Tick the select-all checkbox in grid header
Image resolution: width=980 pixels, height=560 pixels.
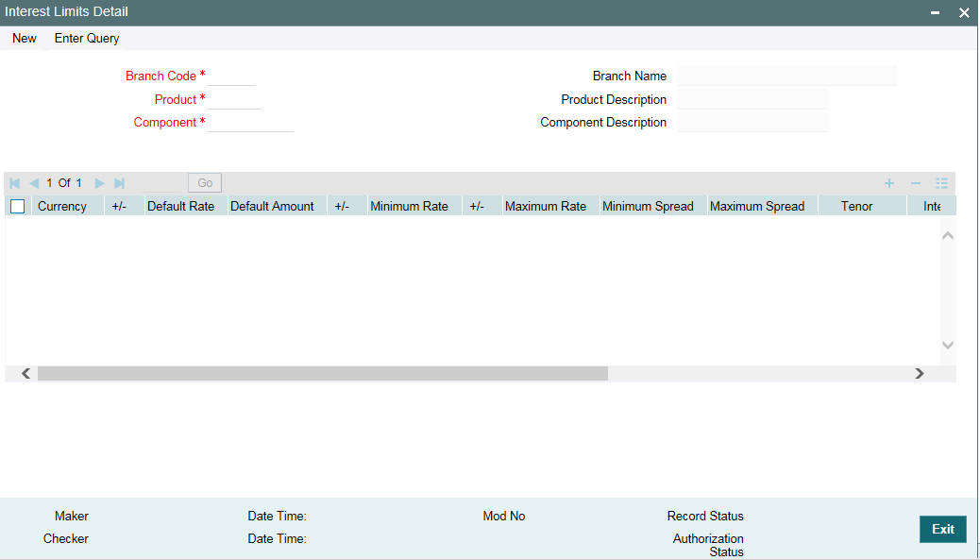point(18,206)
